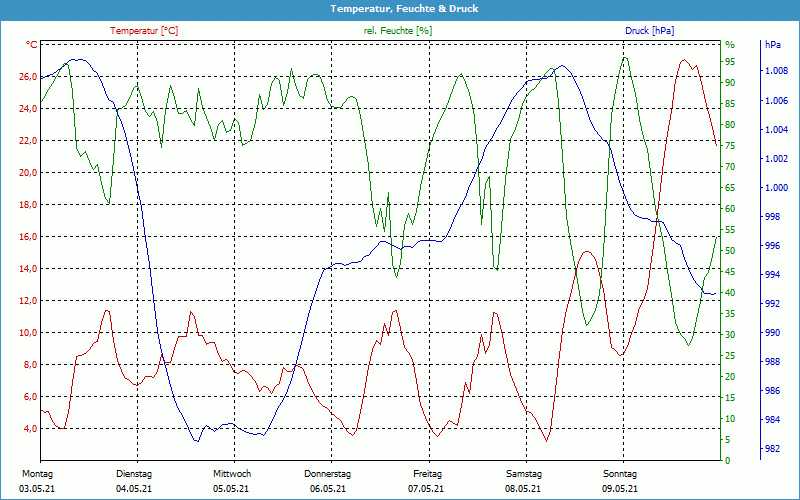Click the 95 humidity axis value
Viewport: 800px width, 500px height.
coord(730,62)
